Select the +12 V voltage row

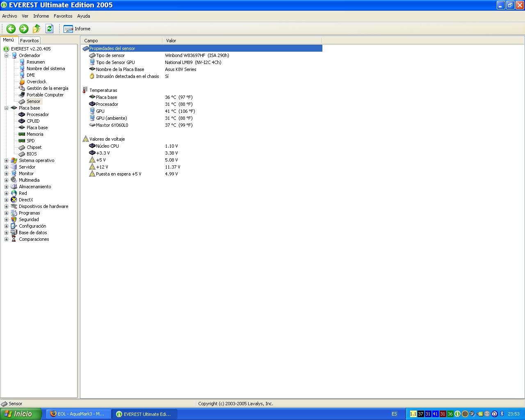(x=202, y=167)
